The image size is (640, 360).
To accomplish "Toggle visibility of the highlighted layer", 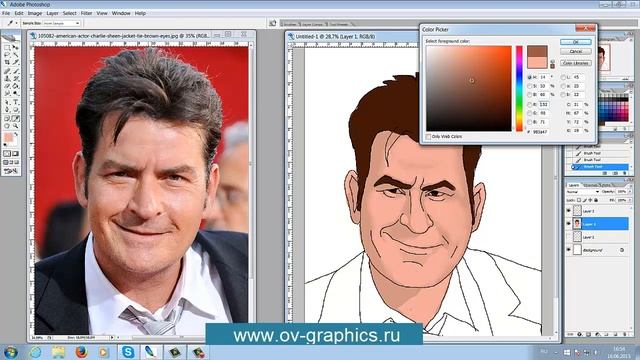I will pos(569,224).
